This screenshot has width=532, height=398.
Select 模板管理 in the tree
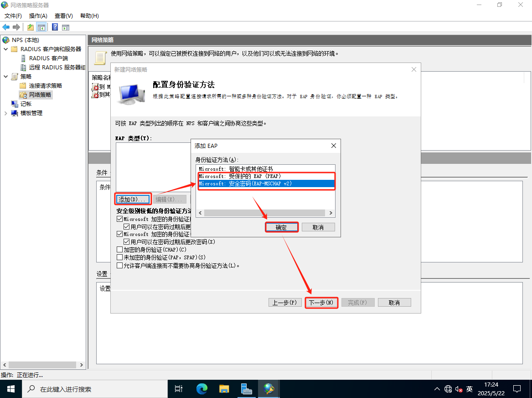click(31, 114)
